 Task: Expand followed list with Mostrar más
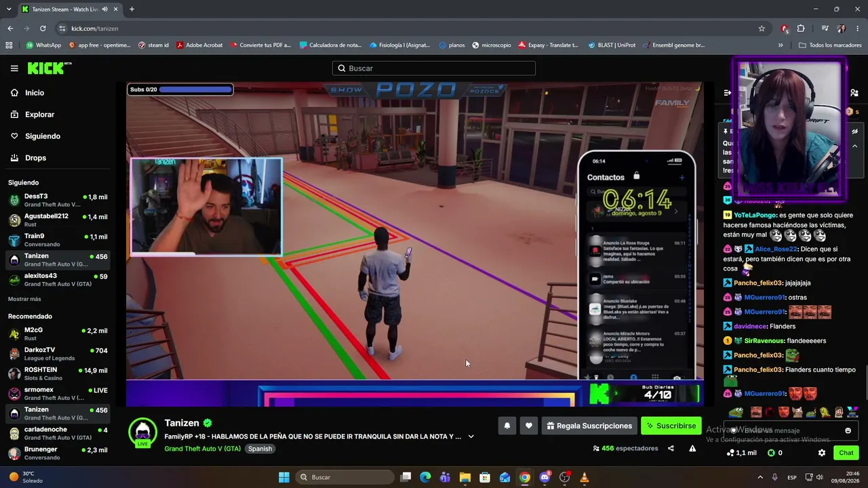(24, 299)
